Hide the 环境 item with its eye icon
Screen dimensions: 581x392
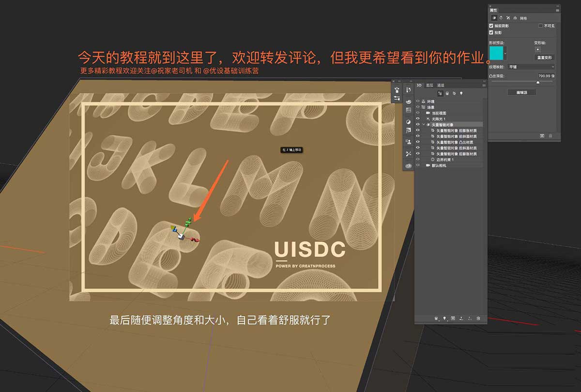tap(418, 101)
